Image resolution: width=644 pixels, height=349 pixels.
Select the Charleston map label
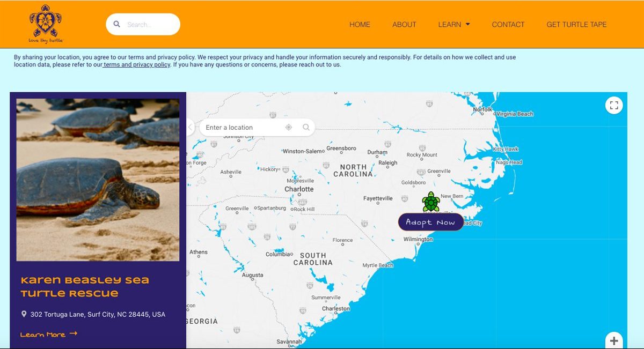point(336,308)
